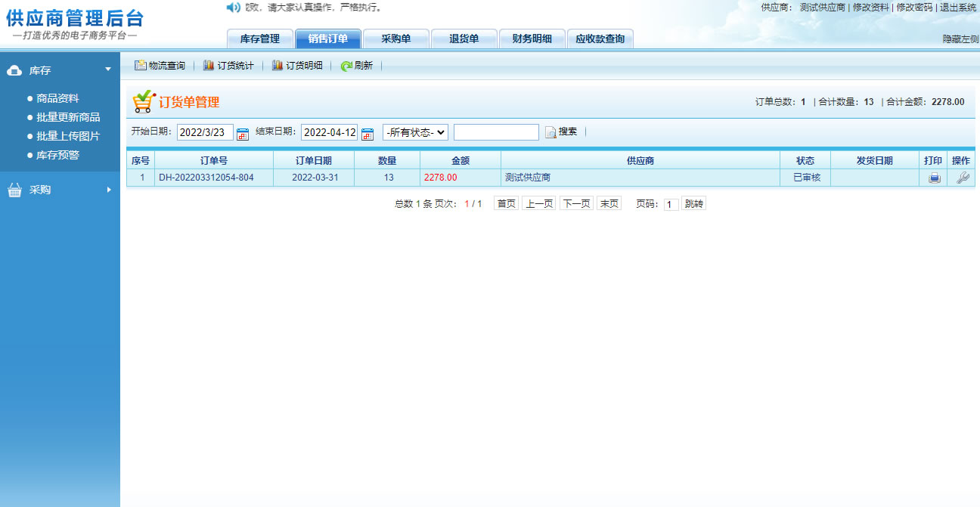Go to 末页 last page

pos(609,204)
